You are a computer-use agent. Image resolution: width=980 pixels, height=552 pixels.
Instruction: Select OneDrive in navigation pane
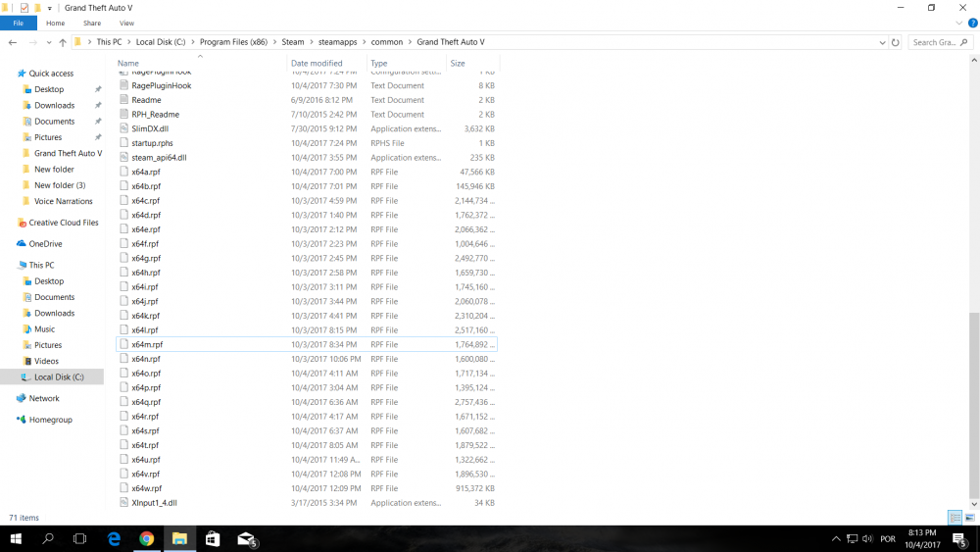click(x=45, y=244)
